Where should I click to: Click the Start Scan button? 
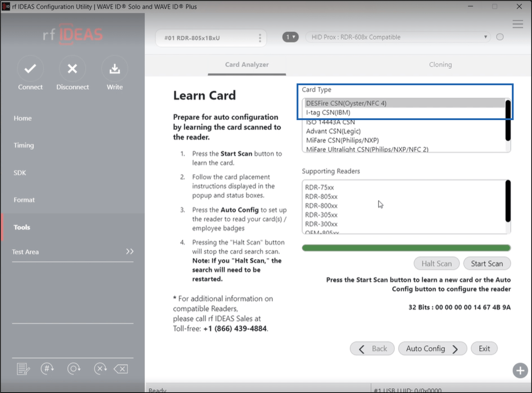pos(487,264)
